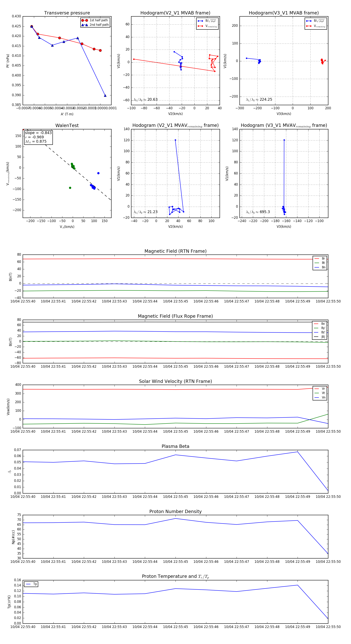Click the isolated green dot in WalenTest plot
The width and height of the screenshot is (351, 644).
click(70, 188)
